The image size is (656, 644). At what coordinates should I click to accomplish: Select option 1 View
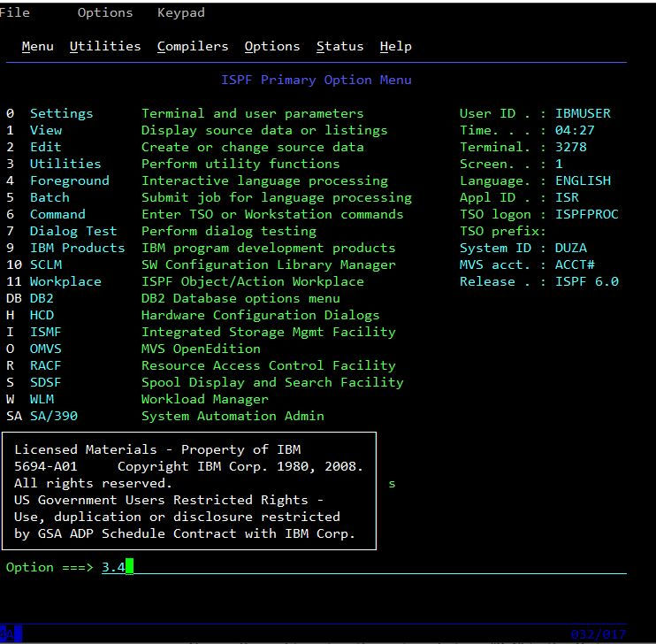pos(46,130)
